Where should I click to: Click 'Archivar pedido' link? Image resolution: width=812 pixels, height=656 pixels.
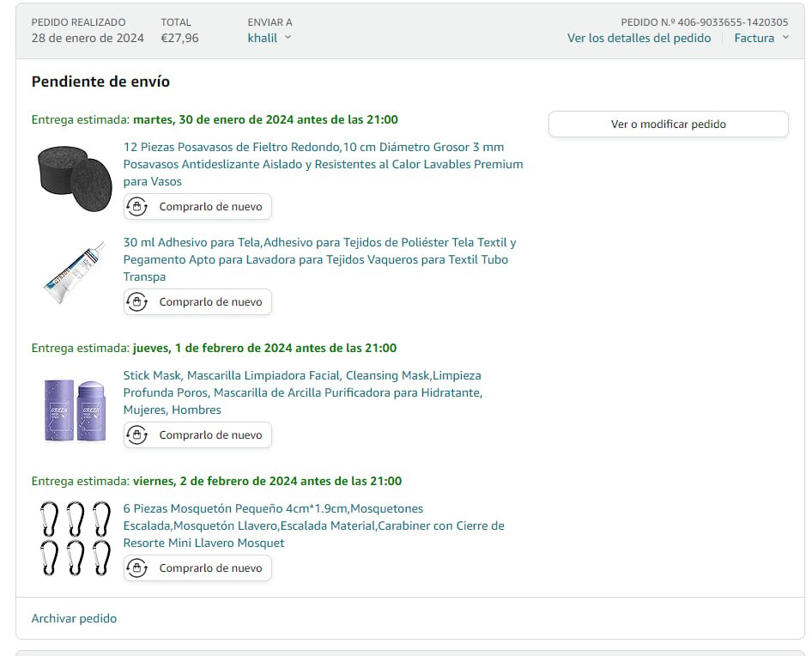74,618
